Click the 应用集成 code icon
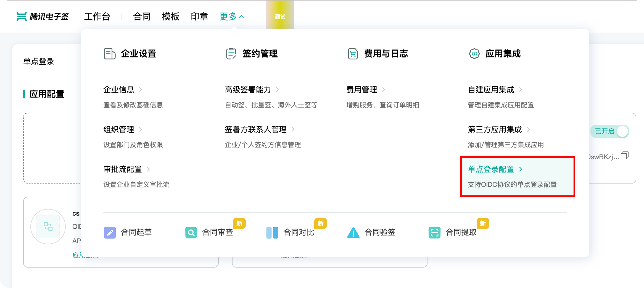Image resolution: width=644 pixels, height=288 pixels. [x=474, y=54]
